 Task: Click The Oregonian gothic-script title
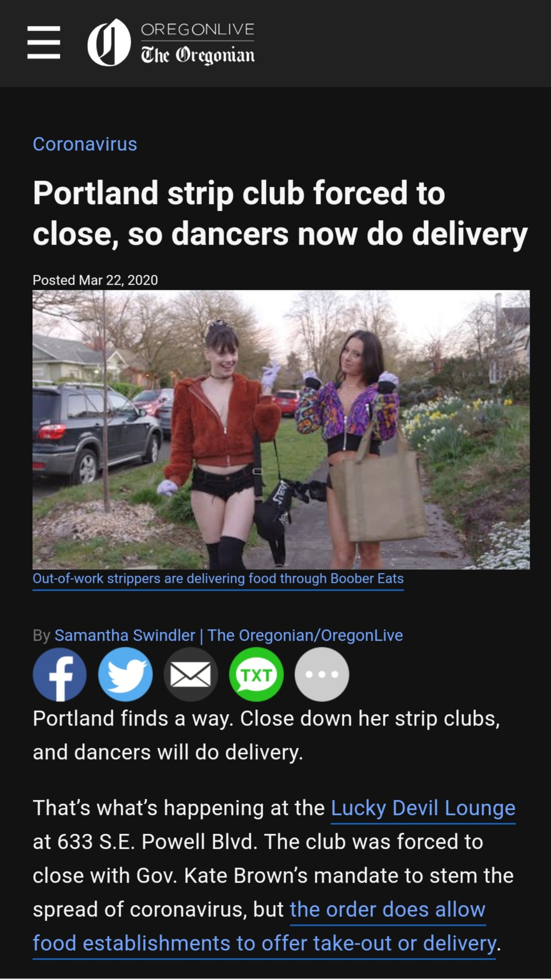pyautogui.click(x=198, y=55)
